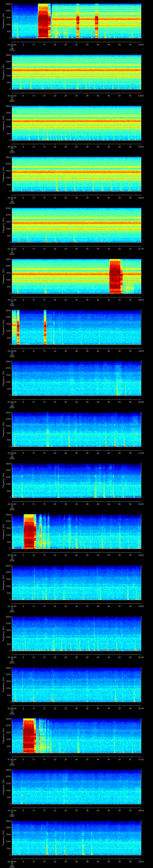Screen dimensions: 153x868
Task: Select the spectrogram panel starting at 20:26:00
Action: pos(77,225)
